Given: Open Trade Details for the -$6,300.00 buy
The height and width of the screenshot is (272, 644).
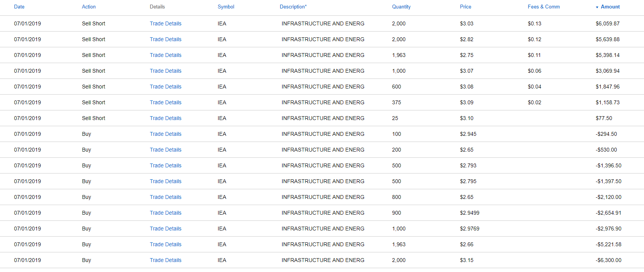Looking at the screenshot, I should point(166,260).
